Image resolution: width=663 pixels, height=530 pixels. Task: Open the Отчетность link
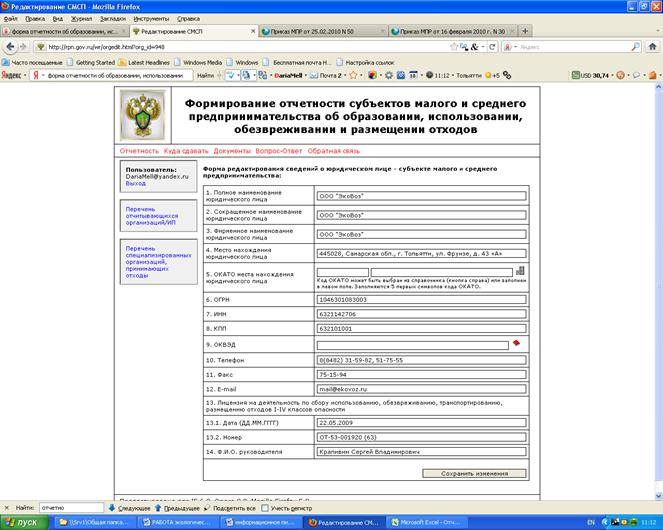point(139,151)
